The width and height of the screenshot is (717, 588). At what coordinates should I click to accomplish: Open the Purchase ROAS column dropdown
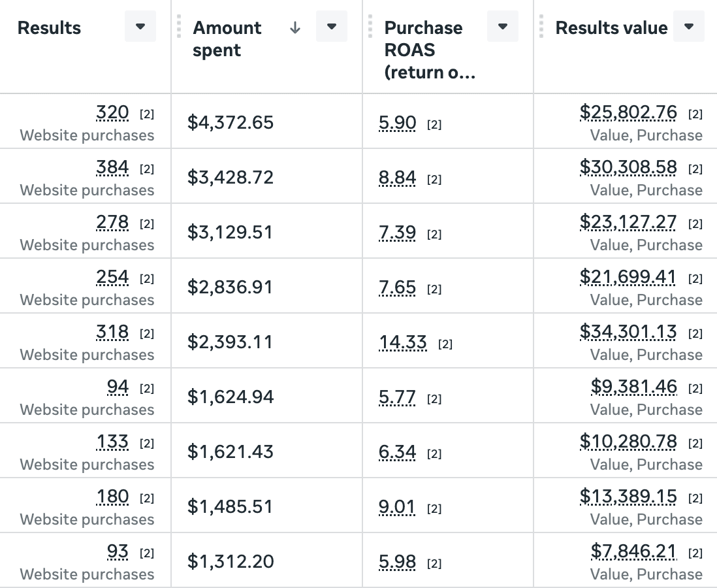pyautogui.click(x=503, y=27)
